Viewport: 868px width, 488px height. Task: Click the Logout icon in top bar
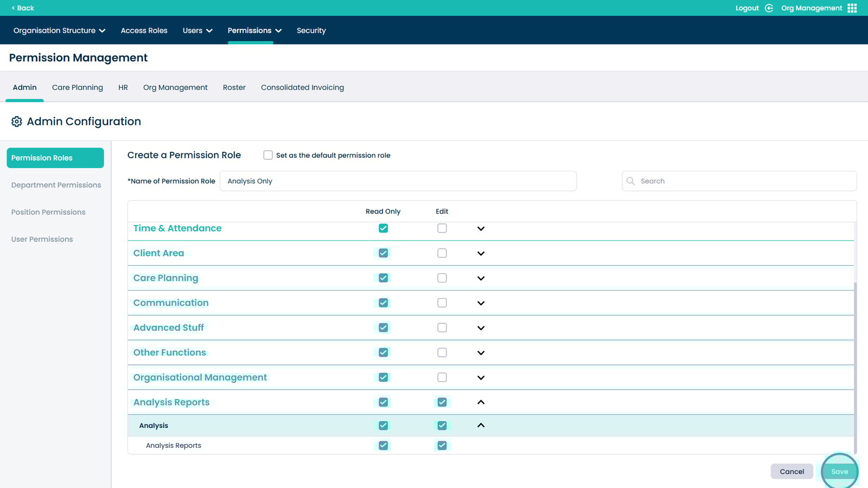[x=769, y=8]
